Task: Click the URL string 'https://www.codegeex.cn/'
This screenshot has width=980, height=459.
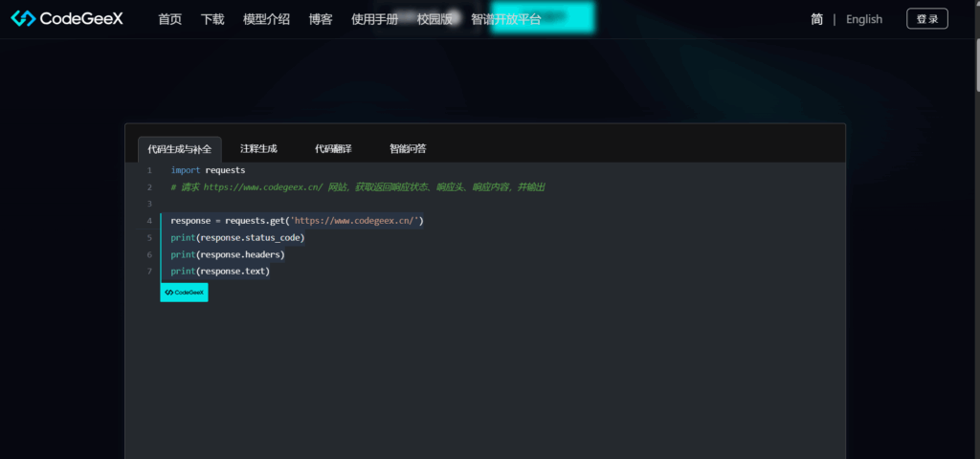Action: pyautogui.click(x=356, y=221)
